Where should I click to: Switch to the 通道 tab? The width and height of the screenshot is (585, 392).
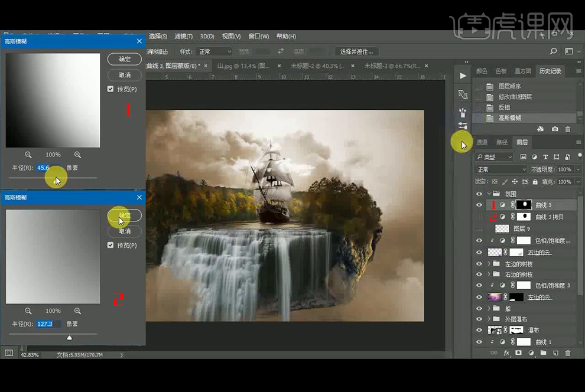click(482, 142)
